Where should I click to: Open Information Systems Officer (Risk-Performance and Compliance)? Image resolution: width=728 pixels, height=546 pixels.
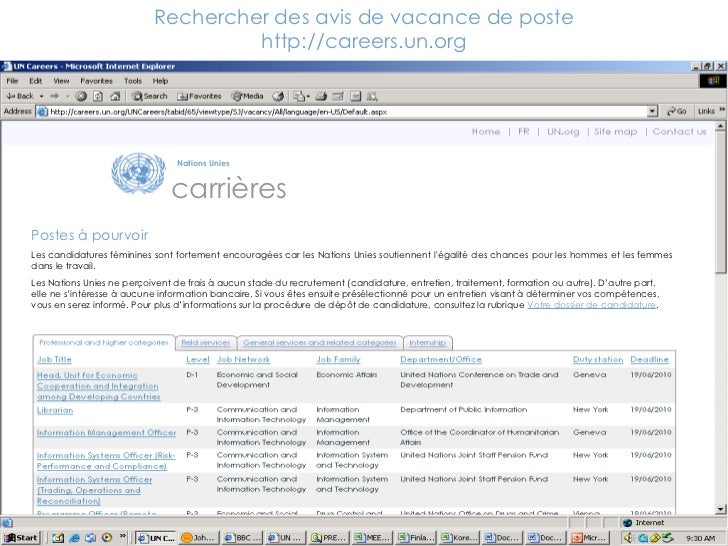pos(106,461)
